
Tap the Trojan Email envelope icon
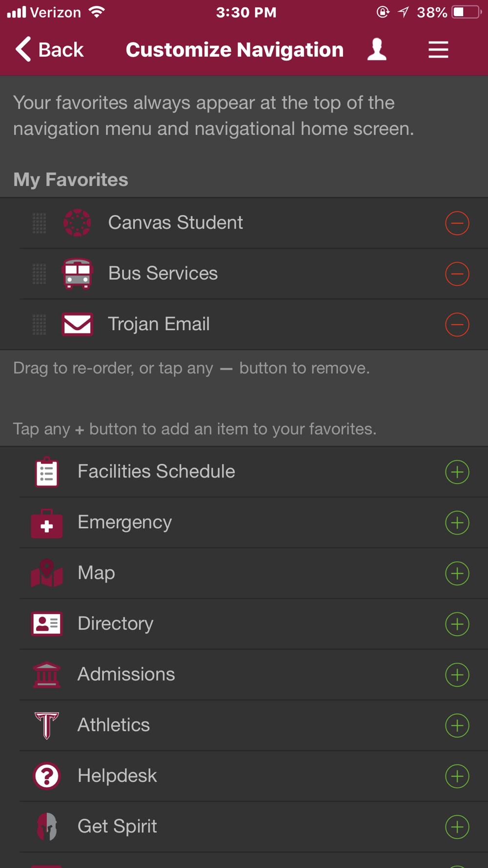pos(77,324)
